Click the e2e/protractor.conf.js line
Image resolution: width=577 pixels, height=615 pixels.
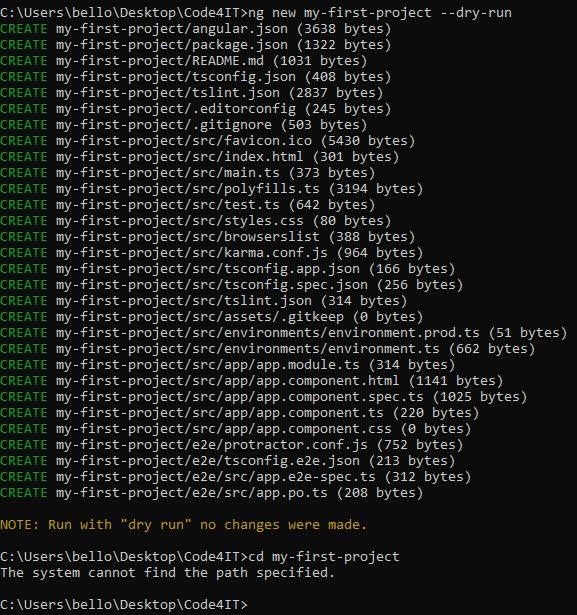(231, 445)
